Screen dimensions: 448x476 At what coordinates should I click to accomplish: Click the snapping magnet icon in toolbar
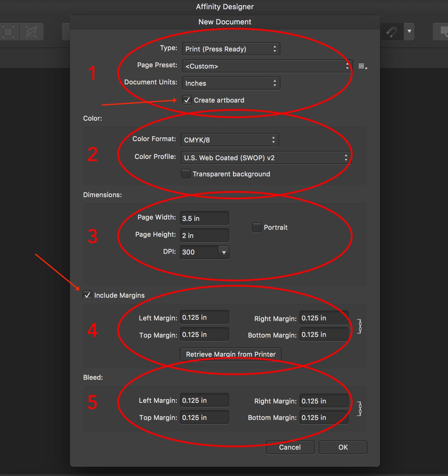pyautogui.click(x=392, y=32)
